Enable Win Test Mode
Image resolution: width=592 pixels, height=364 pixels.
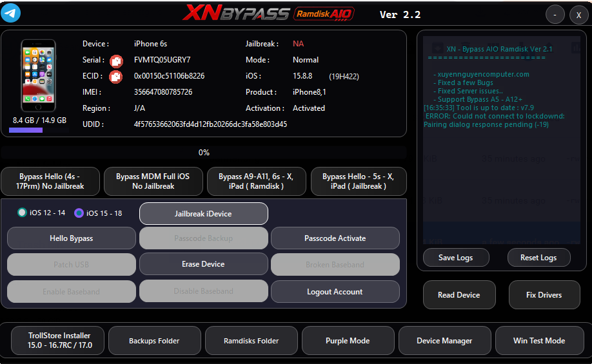[x=540, y=341]
